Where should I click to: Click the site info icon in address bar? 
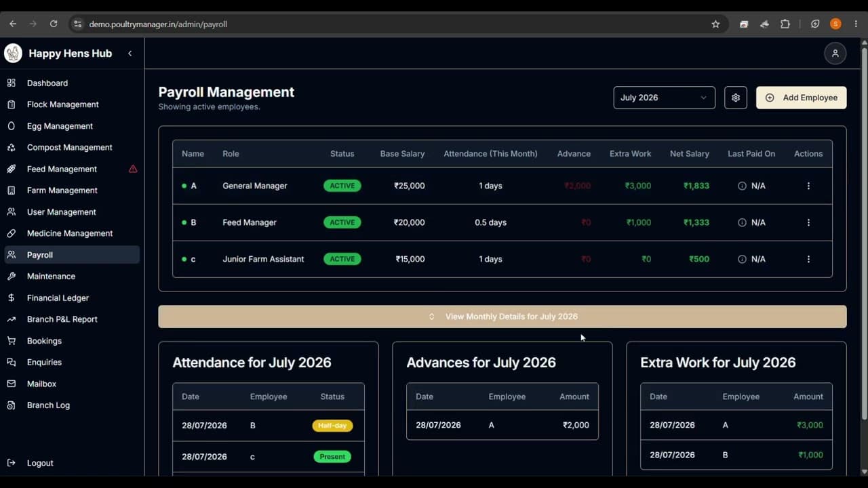pyautogui.click(x=77, y=24)
